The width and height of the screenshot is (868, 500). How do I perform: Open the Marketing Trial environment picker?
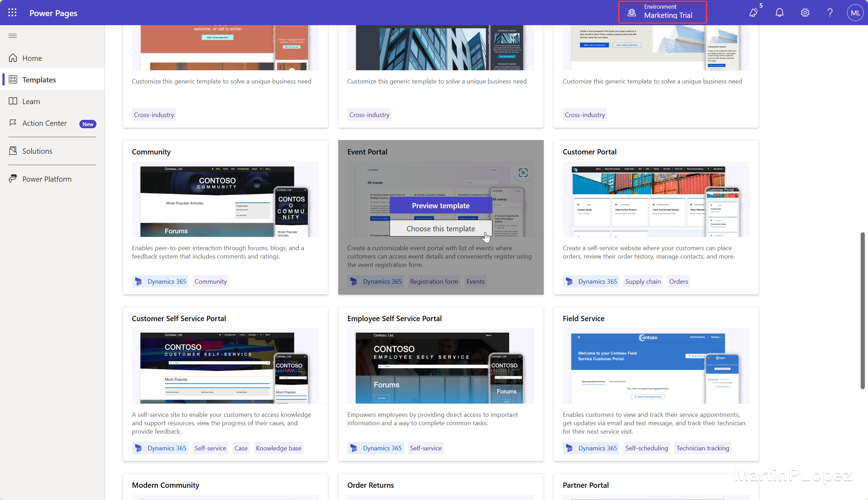[662, 12]
